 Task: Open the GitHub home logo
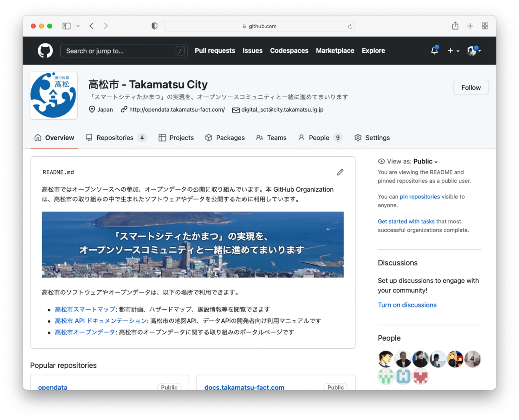45,51
